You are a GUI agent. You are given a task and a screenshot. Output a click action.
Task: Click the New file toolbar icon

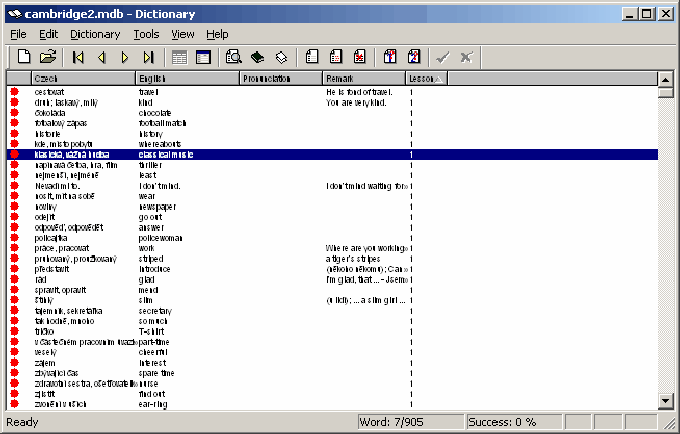click(x=25, y=57)
